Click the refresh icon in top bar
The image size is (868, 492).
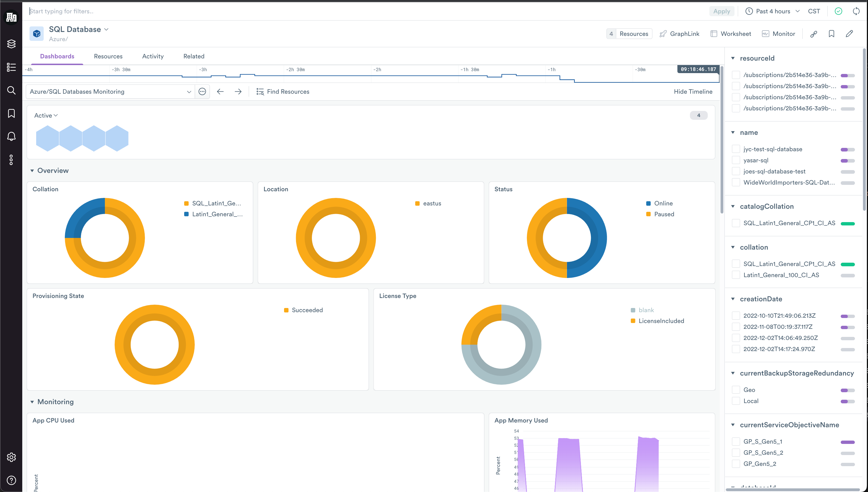(856, 11)
